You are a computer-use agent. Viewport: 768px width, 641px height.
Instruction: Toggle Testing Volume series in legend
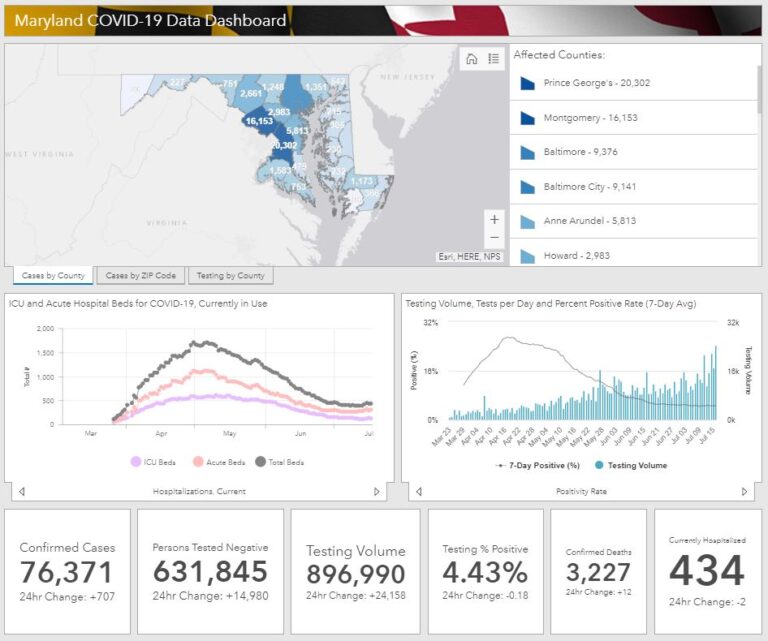pos(632,465)
